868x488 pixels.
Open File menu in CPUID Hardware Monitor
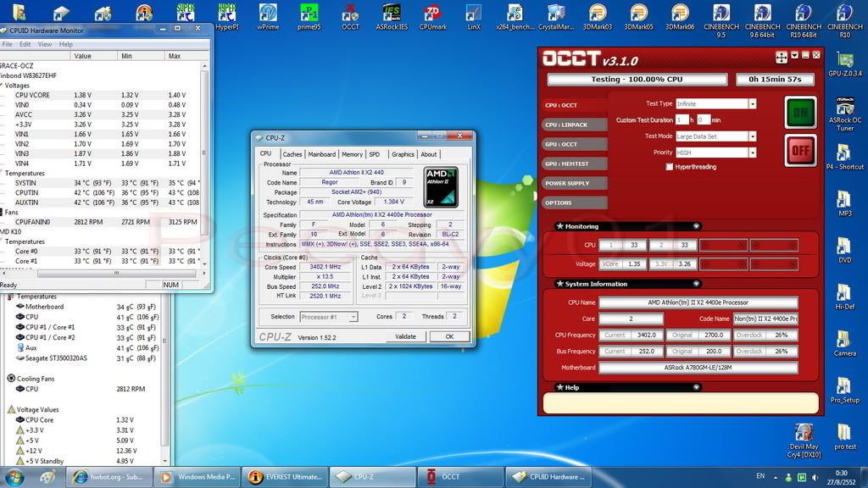tap(7, 44)
